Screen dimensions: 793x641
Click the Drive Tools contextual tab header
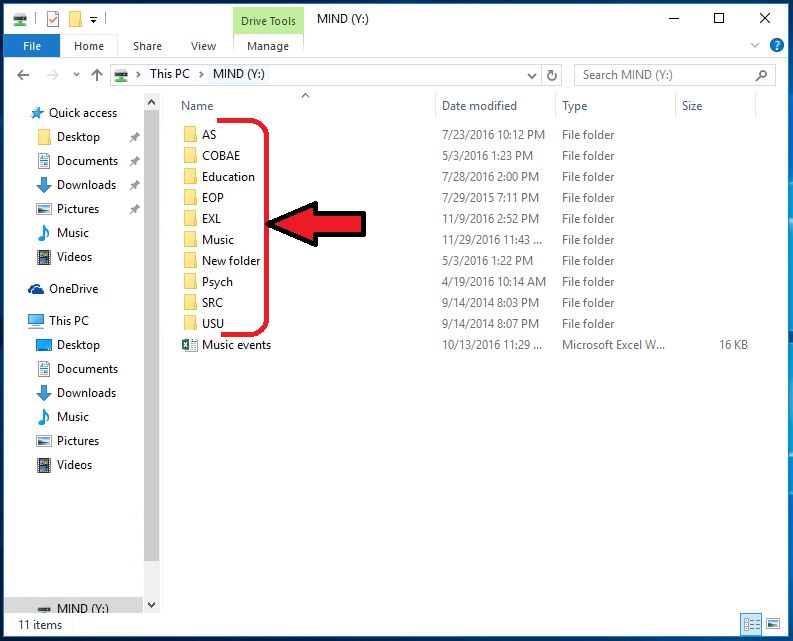click(268, 21)
